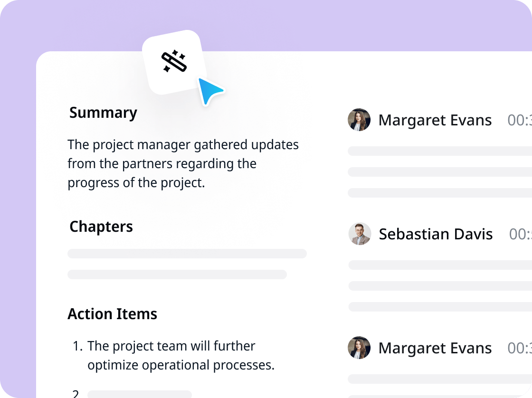Click the first Margaret Evans avatar

pos(359,120)
